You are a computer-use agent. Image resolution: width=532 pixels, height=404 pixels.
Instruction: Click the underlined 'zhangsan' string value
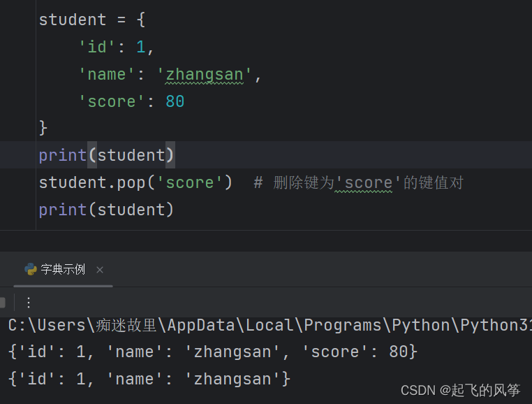click(205, 74)
